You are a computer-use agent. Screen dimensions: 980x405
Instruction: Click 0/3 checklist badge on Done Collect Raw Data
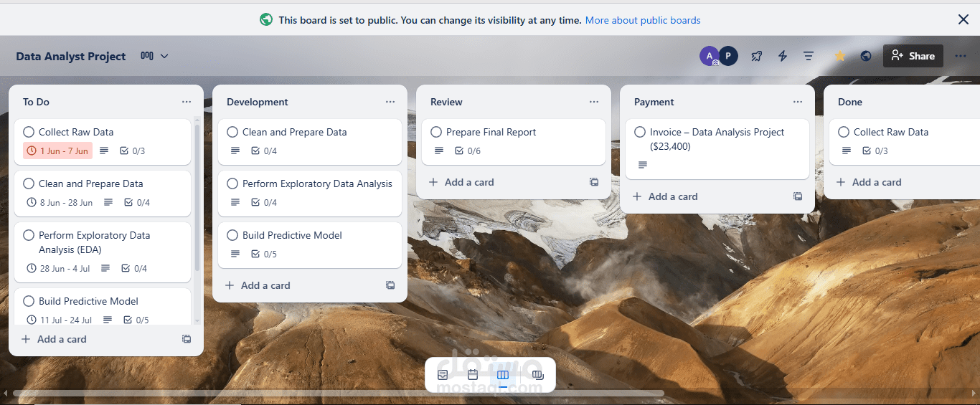coord(875,151)
